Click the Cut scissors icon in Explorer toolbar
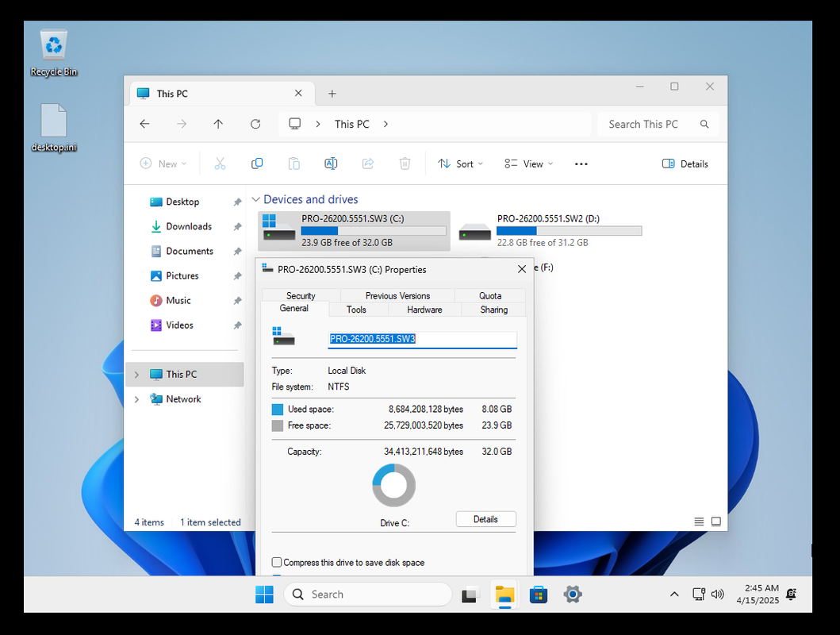The image size is (840, 635). point(221,164)
